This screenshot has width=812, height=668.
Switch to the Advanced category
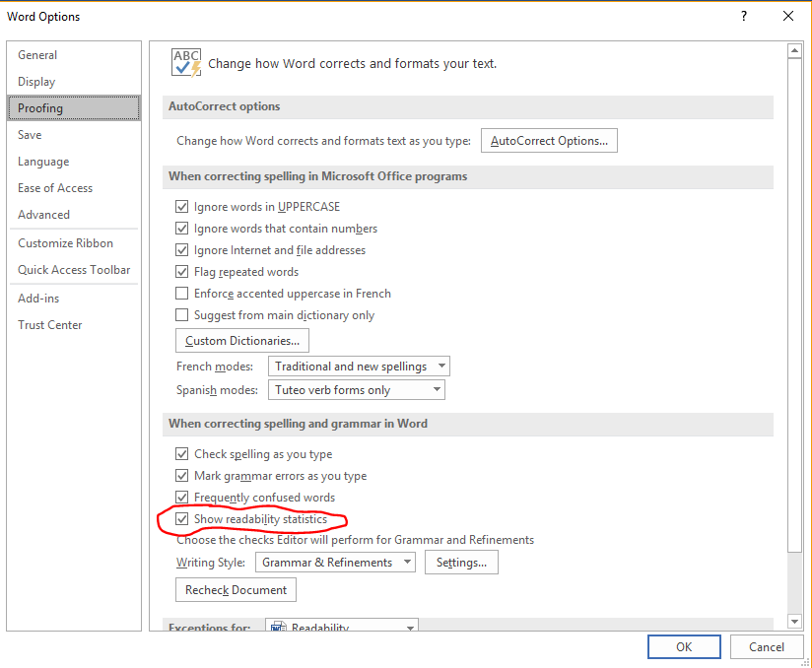pyautogui.click(x=44, y=215)
